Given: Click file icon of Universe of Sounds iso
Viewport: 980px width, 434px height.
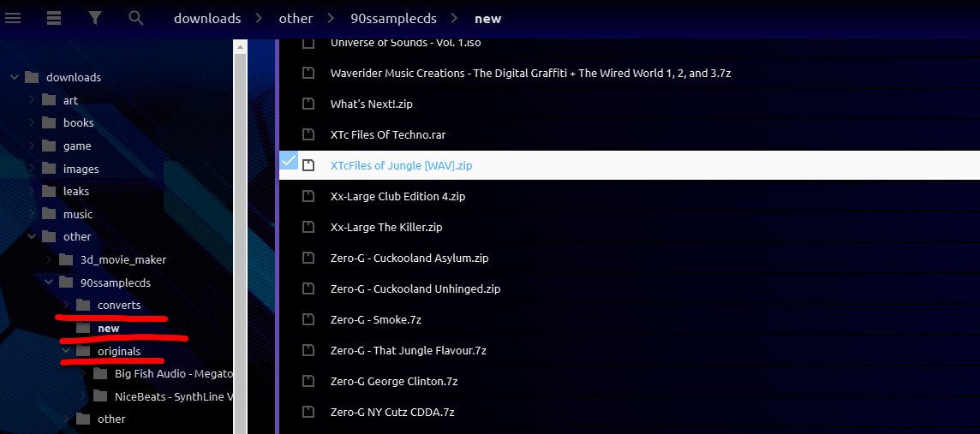Looking at the screenshot, I should pyautogui.click(x=308, y=43).
